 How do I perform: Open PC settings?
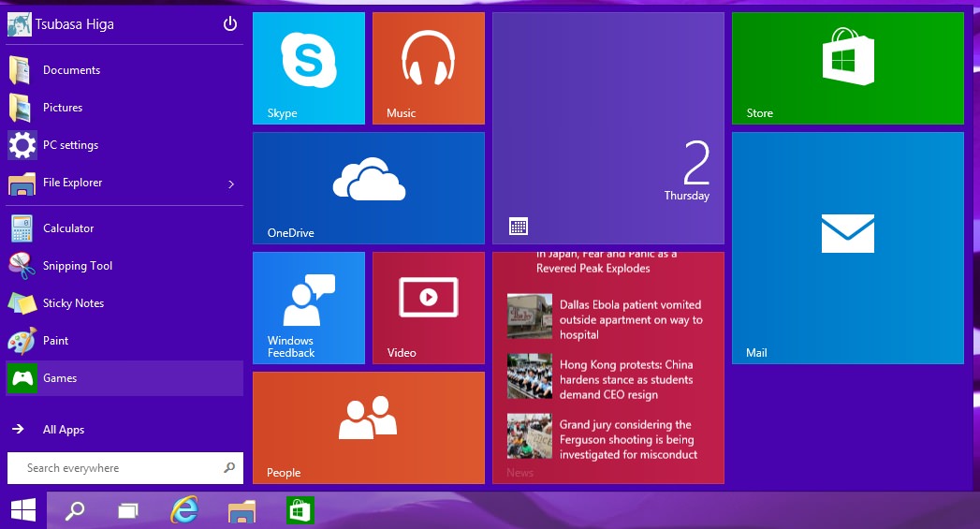(124, 145)
